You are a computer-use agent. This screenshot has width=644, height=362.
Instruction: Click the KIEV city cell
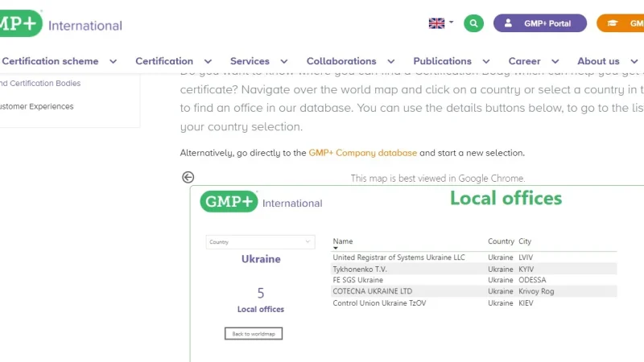526,303
